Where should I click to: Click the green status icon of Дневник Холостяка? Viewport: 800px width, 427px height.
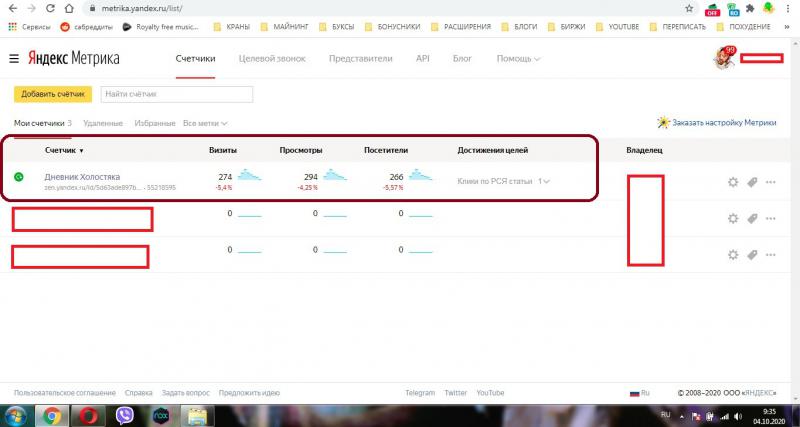click(x=19, y=177)
